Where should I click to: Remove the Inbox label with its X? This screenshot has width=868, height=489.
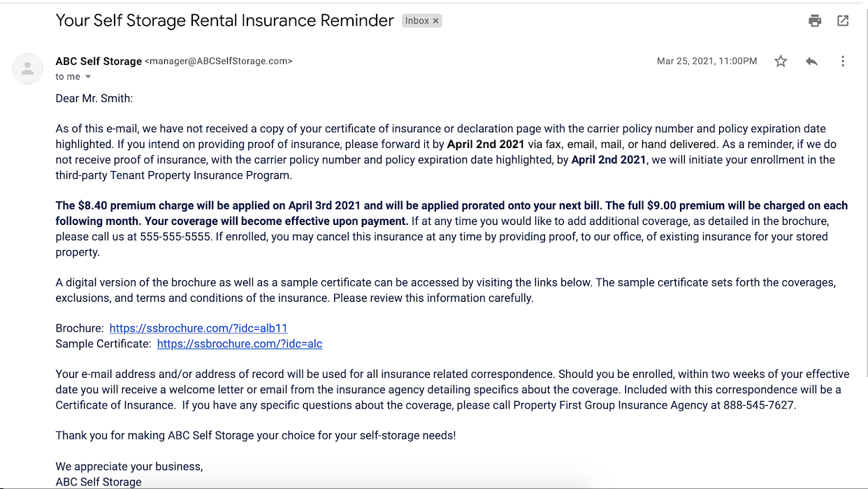tap(436, 21)
